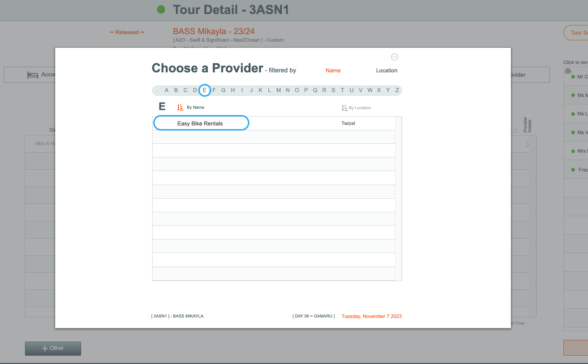Click the circled minus close icon in dialog
Viewport: 588px width, 364px height.
(x=395, y=57)
